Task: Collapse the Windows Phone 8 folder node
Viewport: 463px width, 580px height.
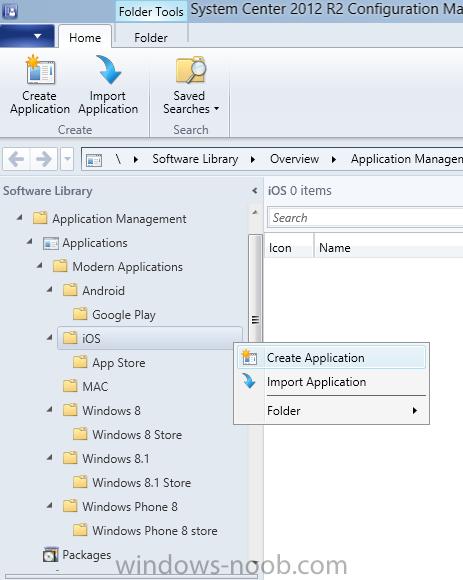Action: 50,505
